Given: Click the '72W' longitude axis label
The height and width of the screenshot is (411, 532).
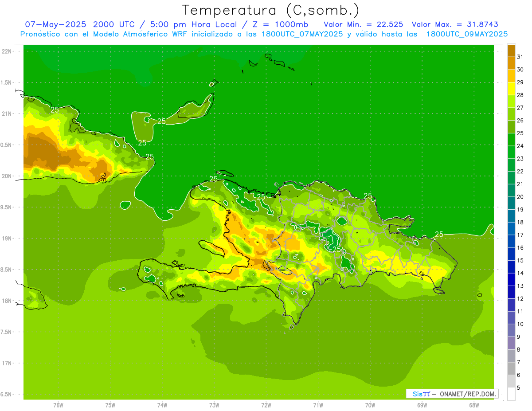Looking at the screenshot, I should click(266, 405).
